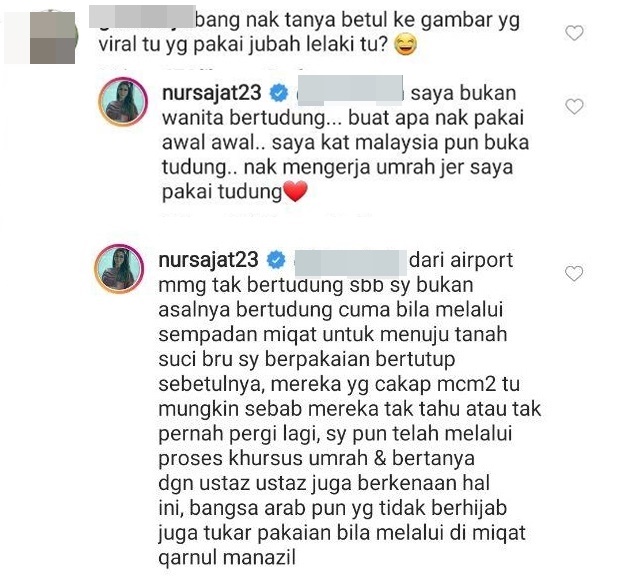The image size is (617, 576).
Task: Open blurred mention before 'dari airport'
Action: click(x=350, y=262)
